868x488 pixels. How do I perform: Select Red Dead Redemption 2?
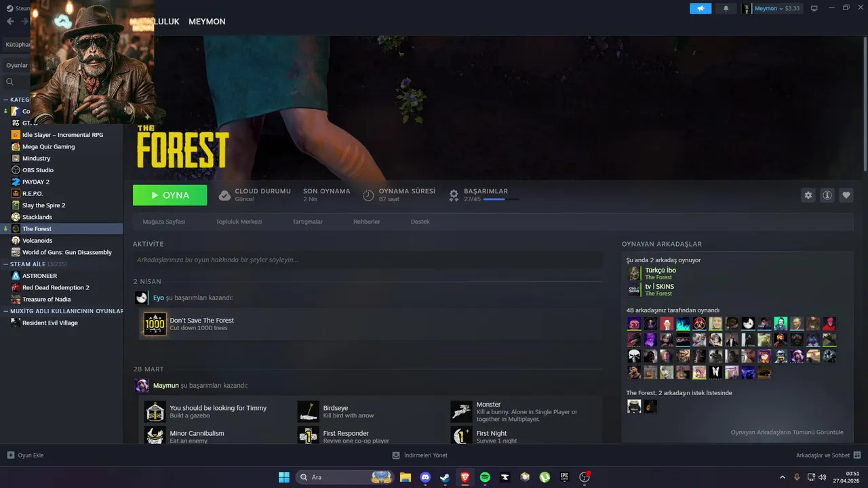pos(56,287)
